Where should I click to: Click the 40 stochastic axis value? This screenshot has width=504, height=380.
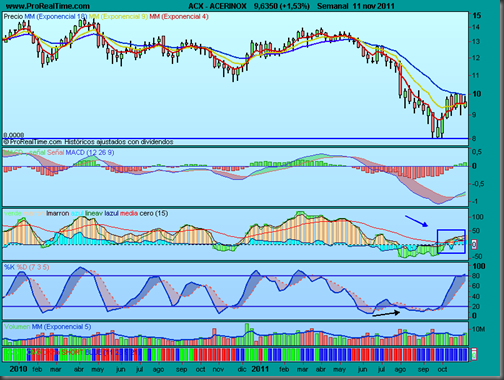coord(476,297)
